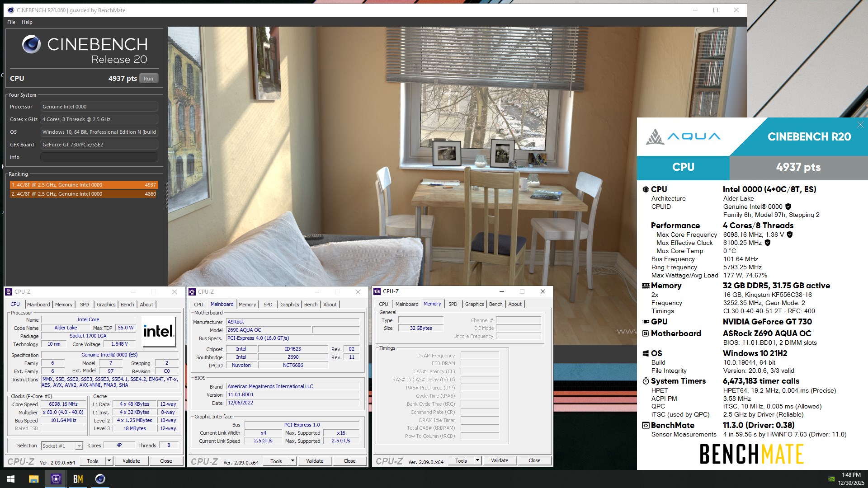Click Max Core Frequency verified shield
The height and width of the screenshot is (488, 868).
790,235
